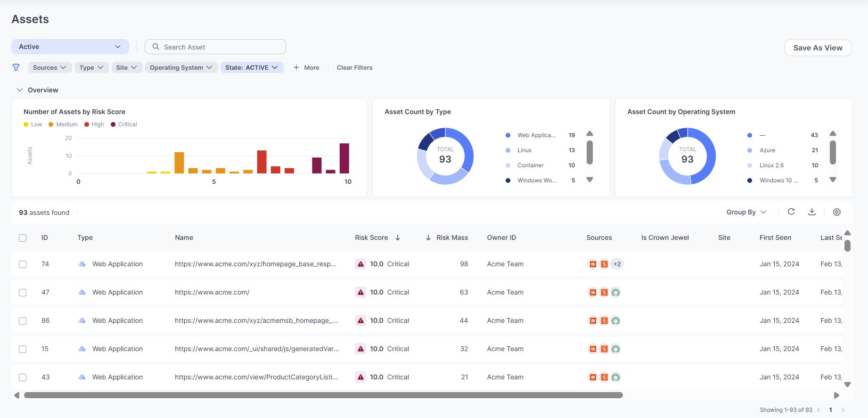Expand the Operating System filter
The width and height of the screenshot is (868, 418).
pyautogui.click(x=181, y=67)
